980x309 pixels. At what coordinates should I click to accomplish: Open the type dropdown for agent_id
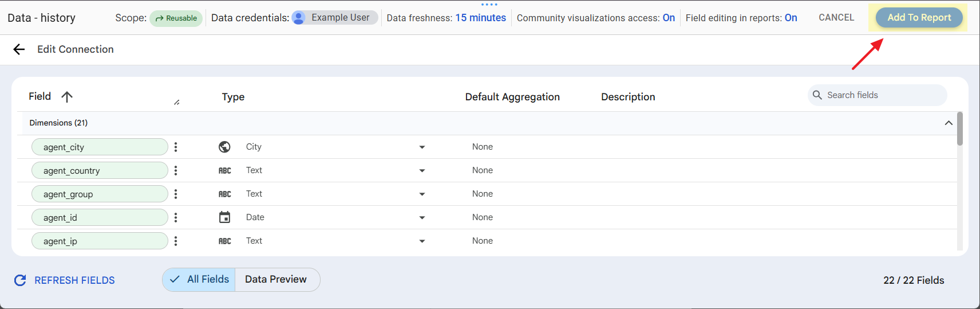422,218
